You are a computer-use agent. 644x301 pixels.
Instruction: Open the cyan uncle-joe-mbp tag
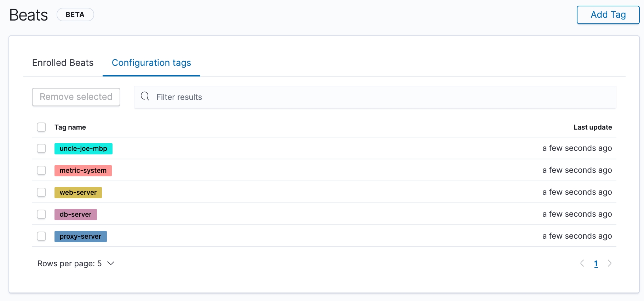(x=83, y=149)
